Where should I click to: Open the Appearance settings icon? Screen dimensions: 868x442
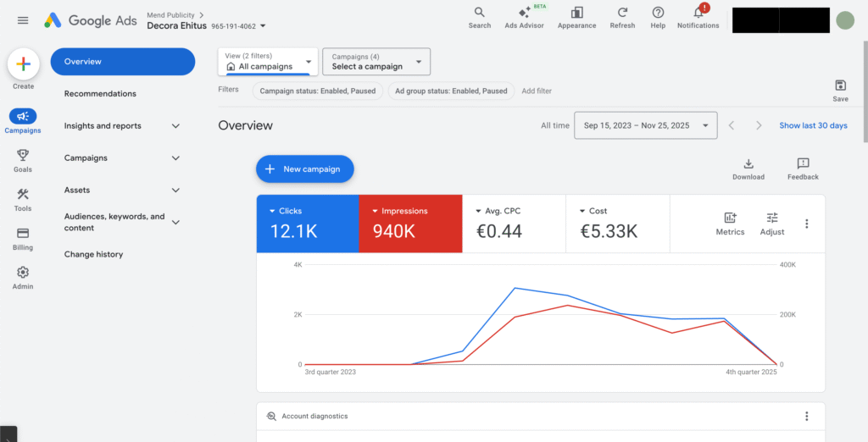(x=576, y=13)
